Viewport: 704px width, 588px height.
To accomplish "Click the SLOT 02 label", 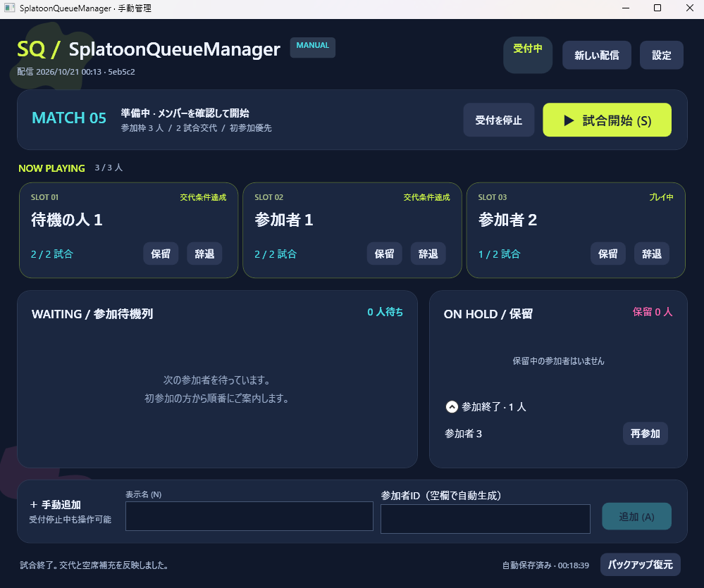I will coord(269,197).
